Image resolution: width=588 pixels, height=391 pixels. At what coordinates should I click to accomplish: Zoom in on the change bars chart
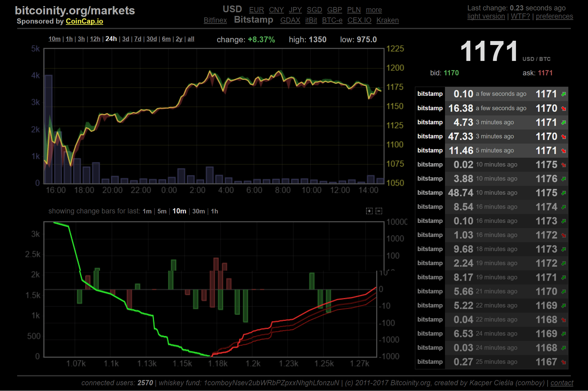(369, 211)
